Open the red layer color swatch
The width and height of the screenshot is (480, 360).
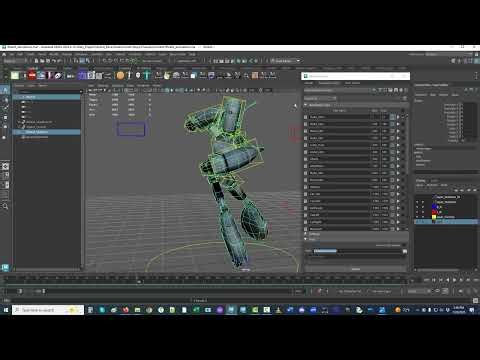pyautogui.click(x=434, y=212)
